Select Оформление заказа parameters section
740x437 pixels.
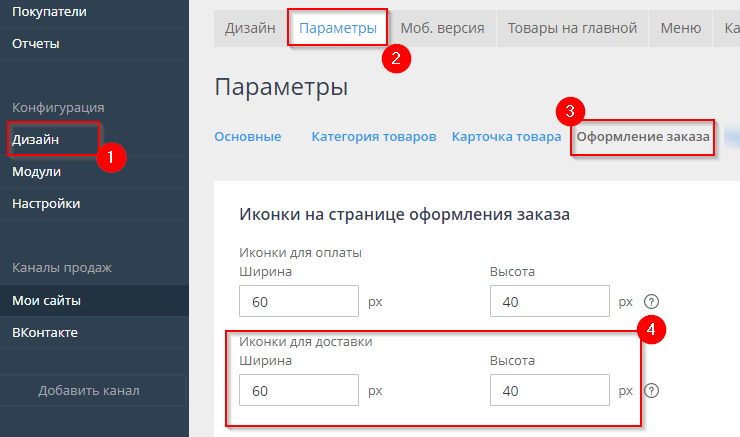point(643,136)
